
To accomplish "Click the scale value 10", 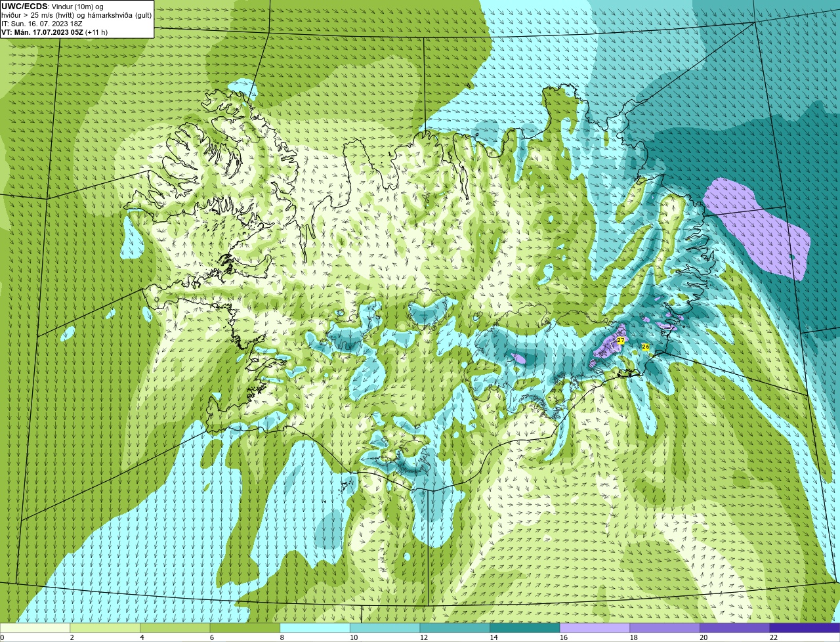I will (354, 637).
